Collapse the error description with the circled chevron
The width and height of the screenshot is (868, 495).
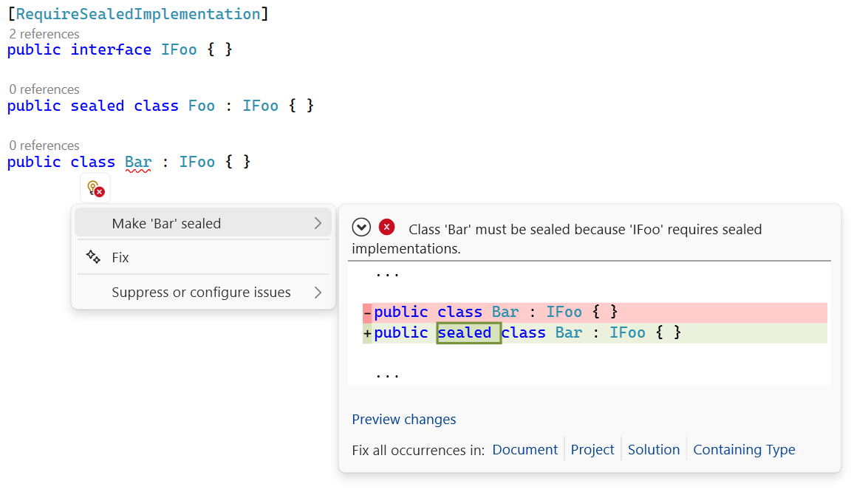(x=361, y=227)
